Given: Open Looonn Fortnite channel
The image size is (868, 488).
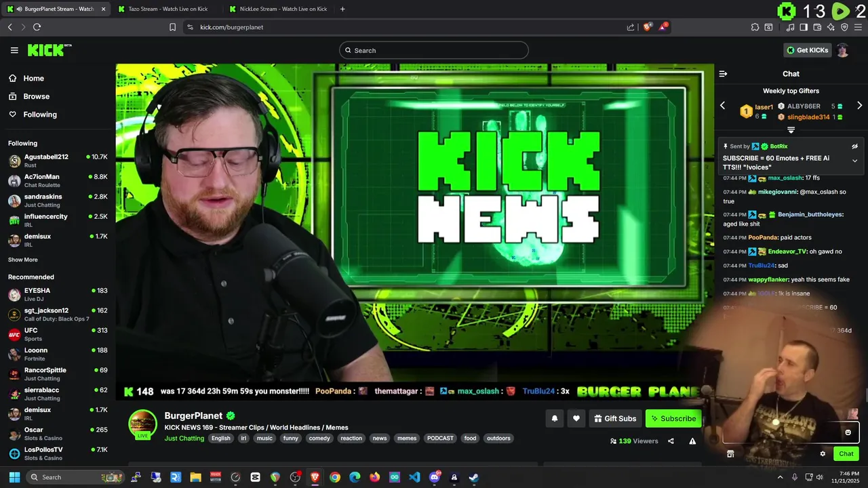Looking at the screenshot, I should coord(58,354).
